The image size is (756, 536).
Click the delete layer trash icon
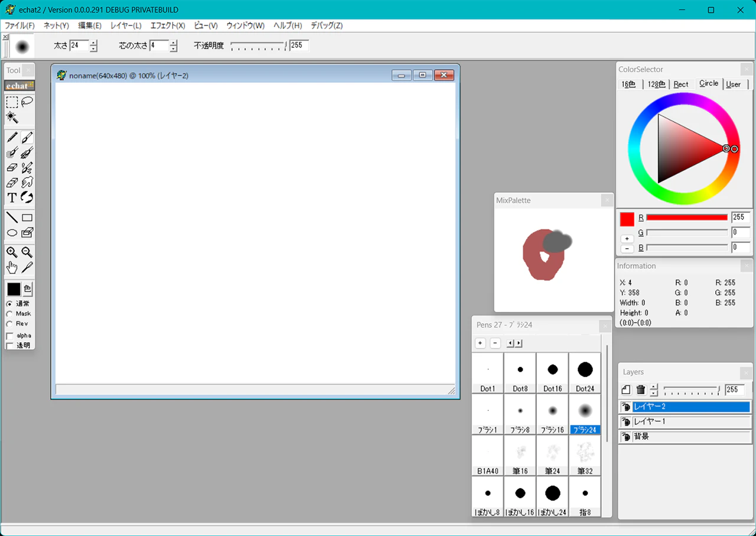[x=641, y=390]
